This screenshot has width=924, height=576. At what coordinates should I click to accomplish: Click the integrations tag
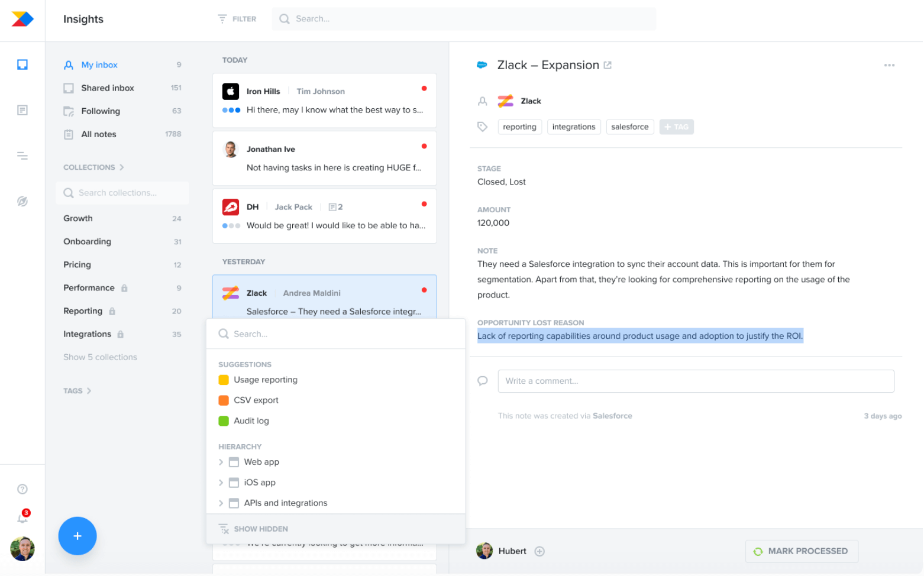(574, 127)
